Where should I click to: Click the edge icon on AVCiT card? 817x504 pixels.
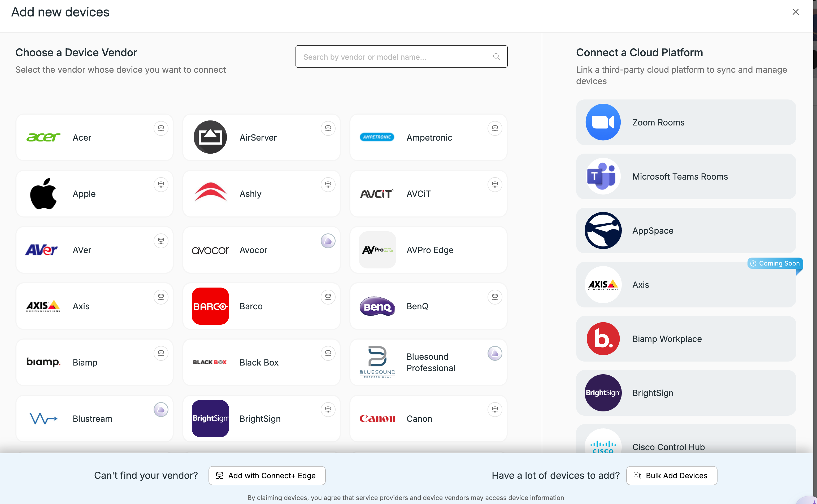495,185
